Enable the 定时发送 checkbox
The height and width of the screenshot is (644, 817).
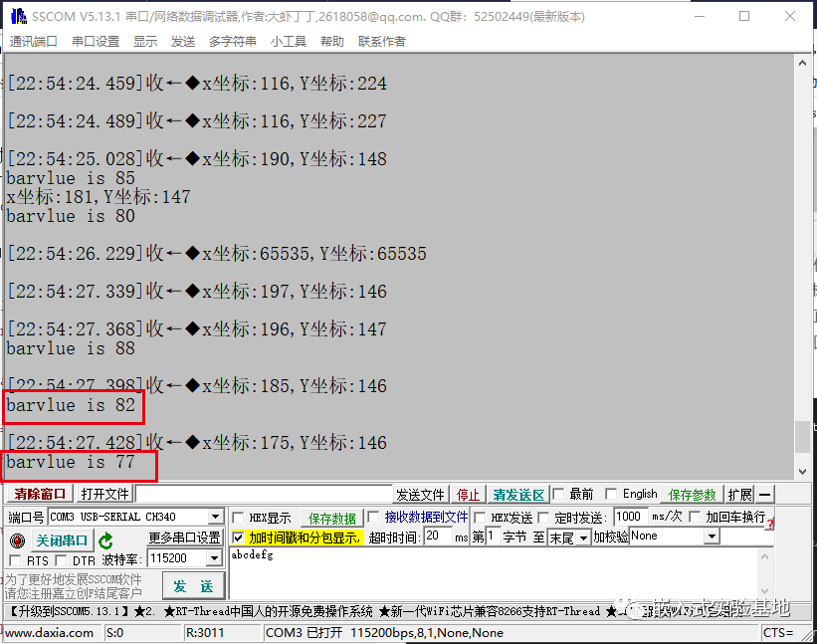[x=543, y=518]
